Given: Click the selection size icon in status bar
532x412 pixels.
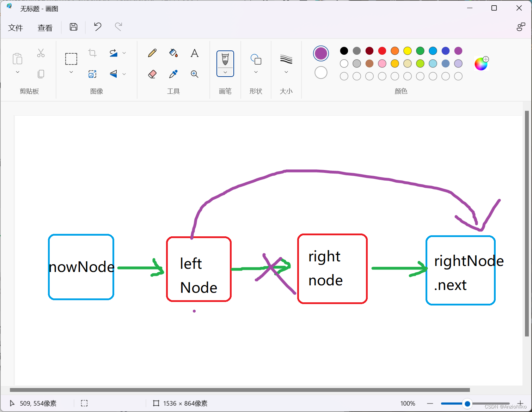Looking at the screenshot, I should [84, 403].
